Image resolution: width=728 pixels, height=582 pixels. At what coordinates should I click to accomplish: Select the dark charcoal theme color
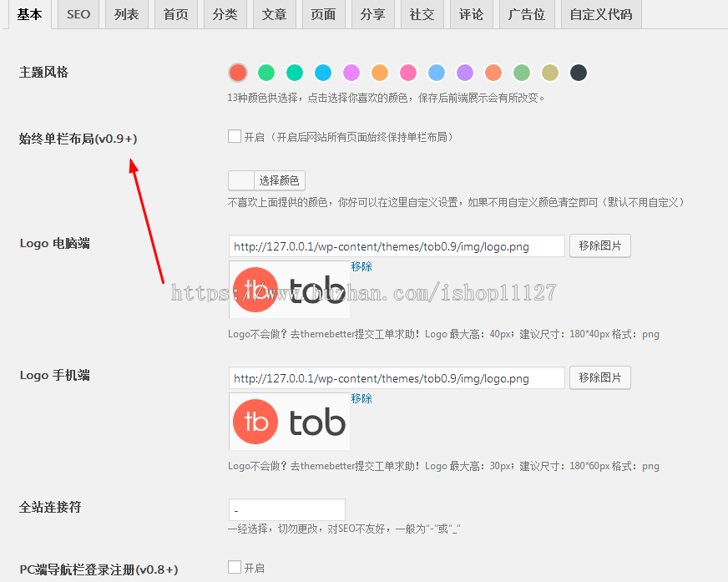[579, 73]
